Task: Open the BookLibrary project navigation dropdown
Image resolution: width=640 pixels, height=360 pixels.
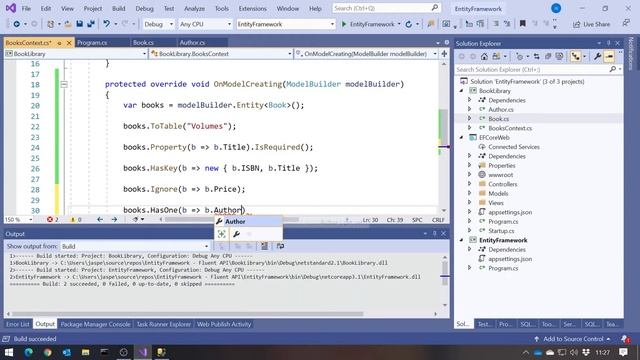Action: point(76,53)
